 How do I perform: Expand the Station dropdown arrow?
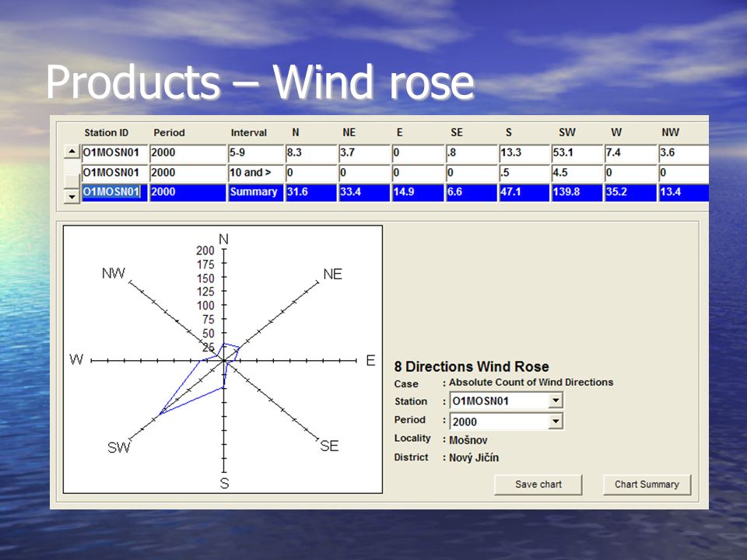point(556,401)
